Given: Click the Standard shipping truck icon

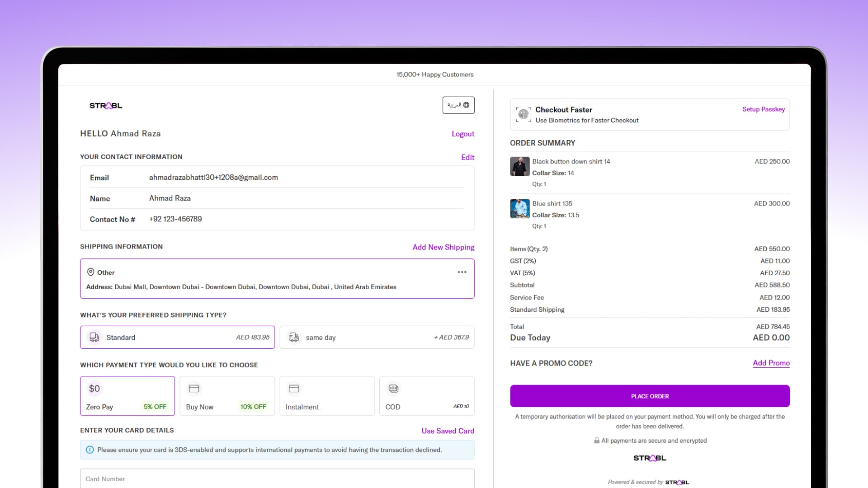Looking at the screenshot, I should click(x=94, y=338).
